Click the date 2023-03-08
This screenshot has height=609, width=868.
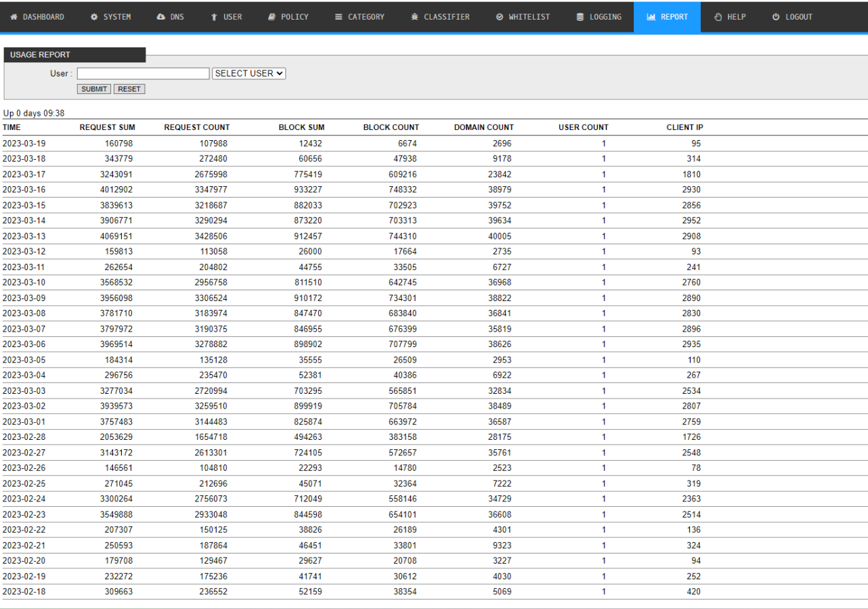coord(24,313)
